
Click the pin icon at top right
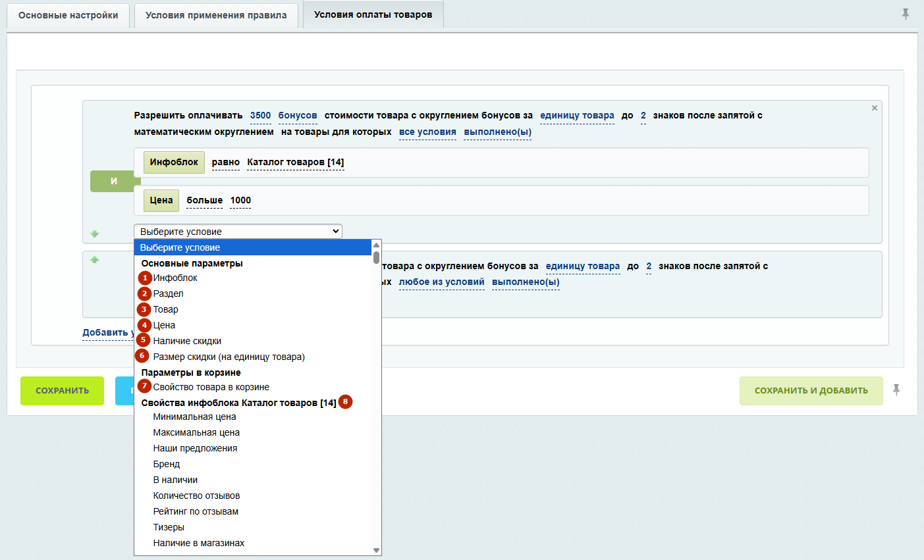pyautogui.click(x=906, y=14)
